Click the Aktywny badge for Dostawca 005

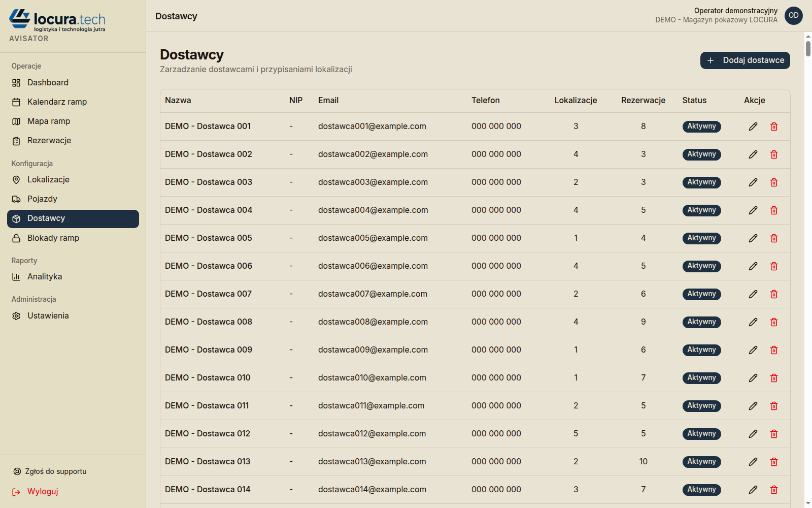tap(701, 238)
